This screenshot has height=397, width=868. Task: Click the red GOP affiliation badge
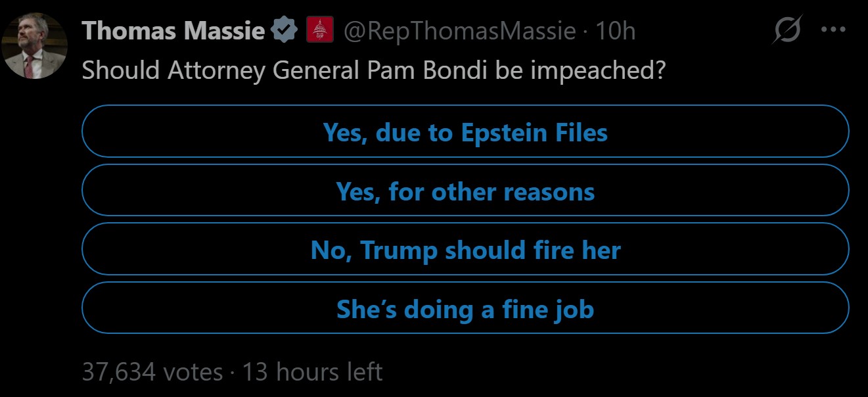tap(320, 31)
